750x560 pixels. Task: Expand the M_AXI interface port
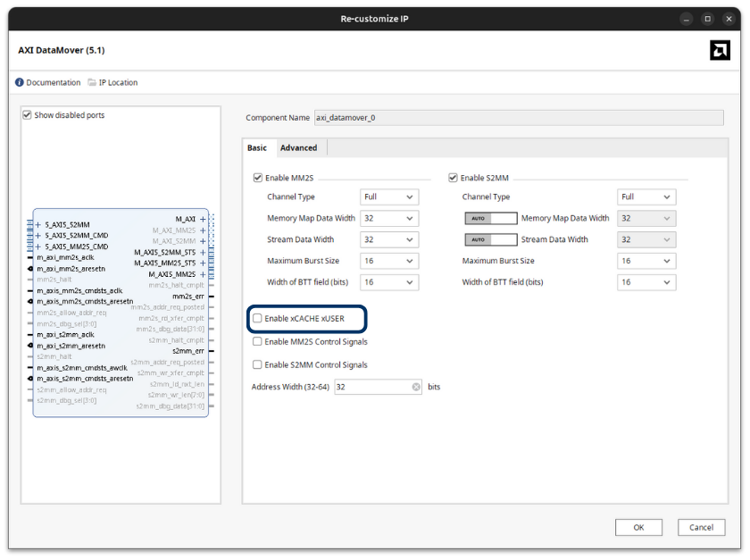tap(204, 218)
